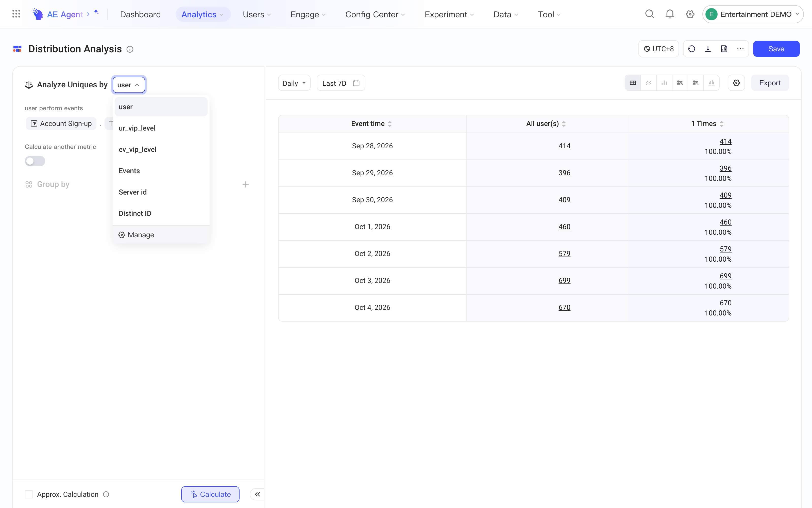Click the Sep 30, 2026 date cell
The width and height of the screenshot is (812, 508).
372,200
